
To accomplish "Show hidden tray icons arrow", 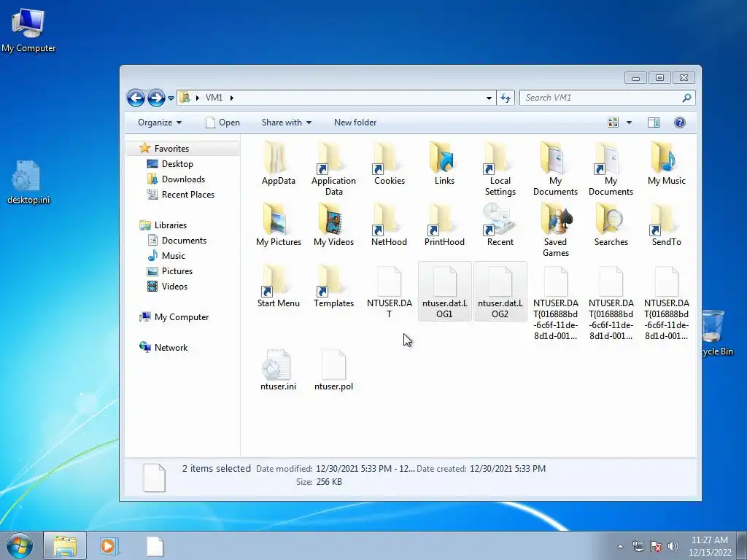I will pos(620,546).
